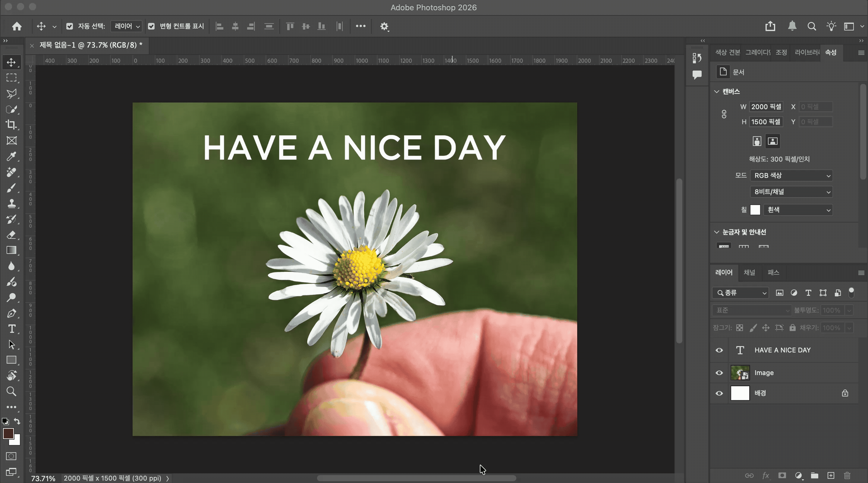
Task: Select the Pen tool
Action: (11, 313)
